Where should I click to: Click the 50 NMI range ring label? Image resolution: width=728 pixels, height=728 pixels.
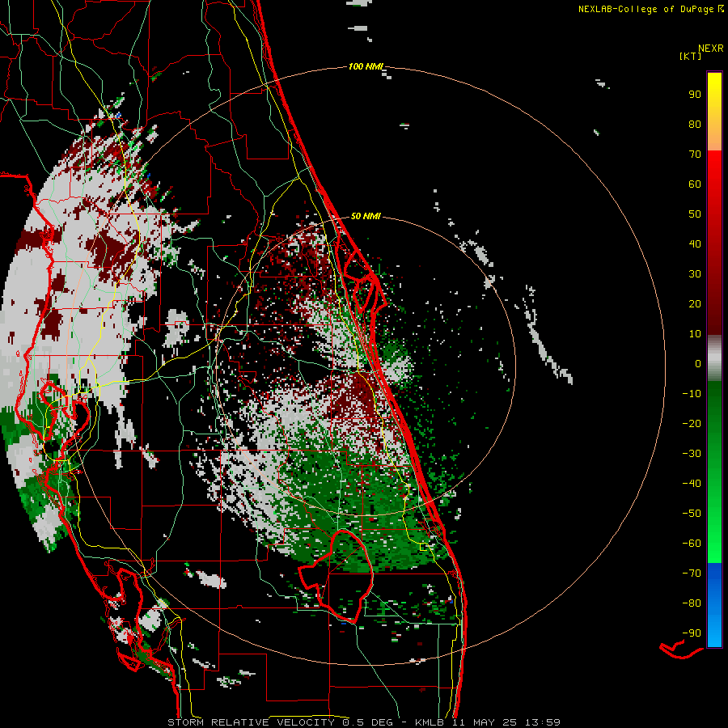pyautogui.click(x=366, y=216)
